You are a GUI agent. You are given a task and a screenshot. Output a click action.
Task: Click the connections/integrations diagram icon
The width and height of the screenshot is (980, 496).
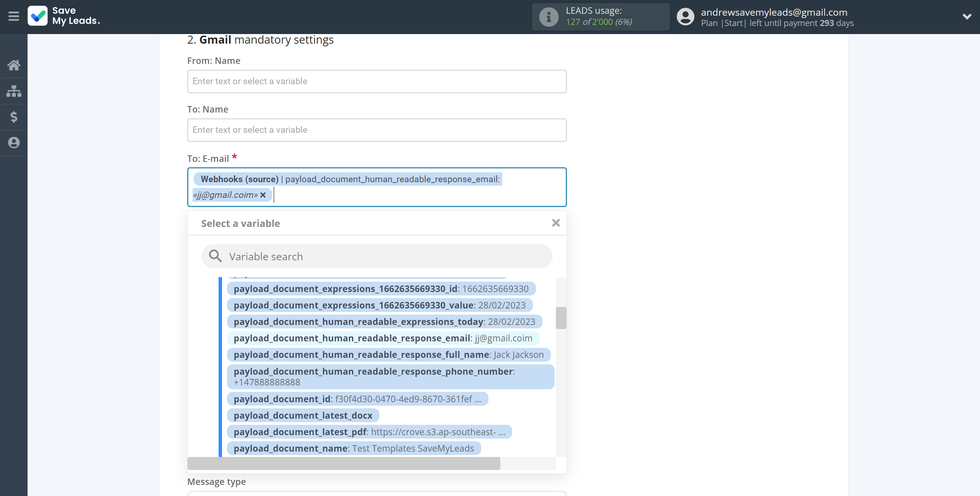pyautogui.click(x=14, y=90)
